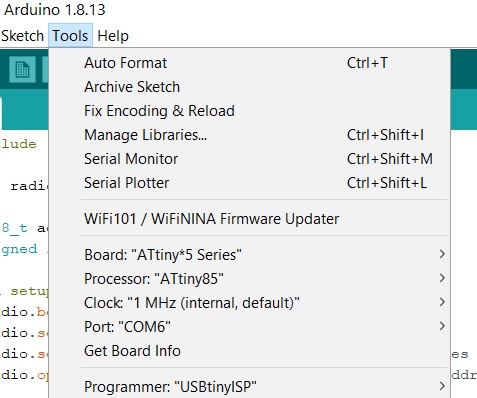Expand the Programmer "USBtinyISP" submenu arrow
This screenshot has height=398, width=477.
[442, 386]
